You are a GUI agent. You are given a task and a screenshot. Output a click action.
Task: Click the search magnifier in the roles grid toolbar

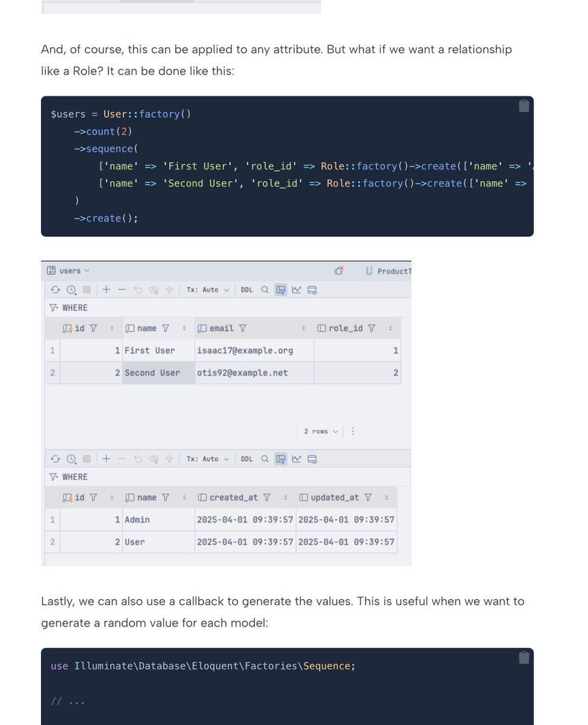[265, 459]
